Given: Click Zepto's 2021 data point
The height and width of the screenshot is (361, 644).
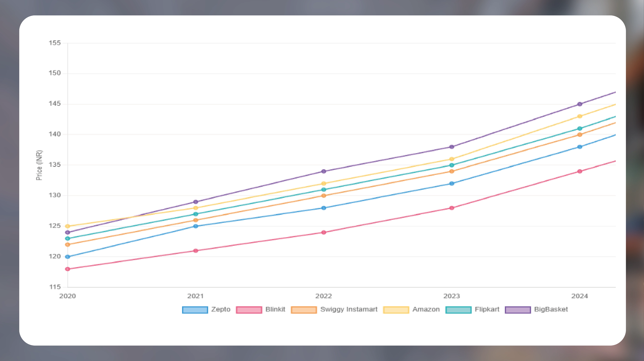Looking at the screenshot, I should click(196, 226).
